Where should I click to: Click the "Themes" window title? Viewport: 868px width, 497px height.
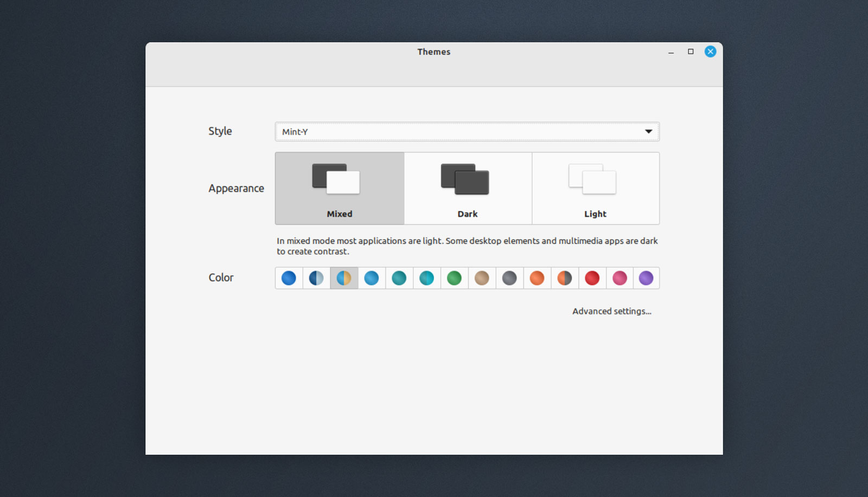[434, 51]
